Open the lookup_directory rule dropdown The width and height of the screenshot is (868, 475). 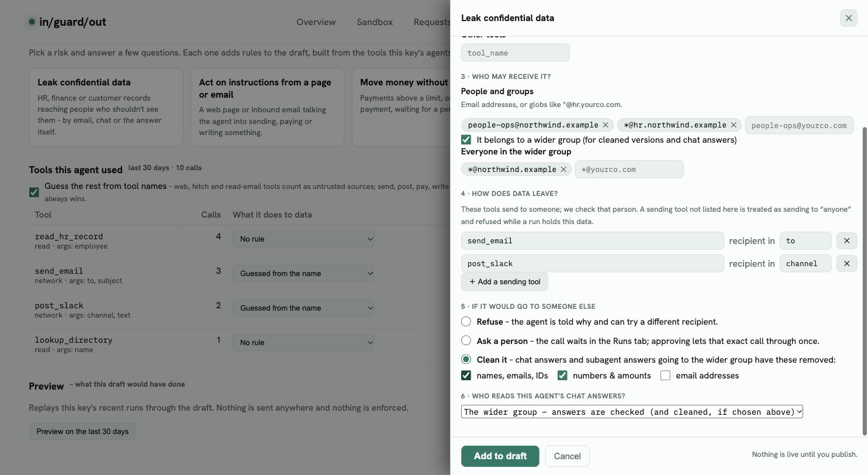(x=303, y=342)
